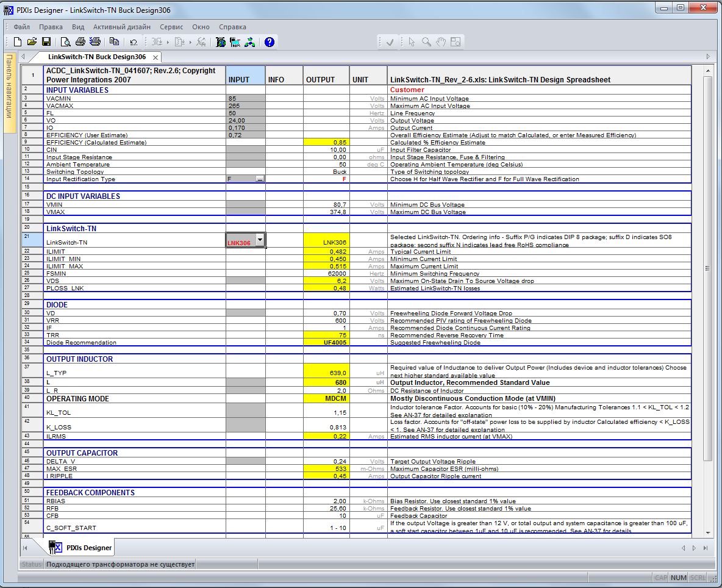The width and height of the screenshot is (722, 588).
Task: Select the hand pan tool
Action: [x=441, y=42]
